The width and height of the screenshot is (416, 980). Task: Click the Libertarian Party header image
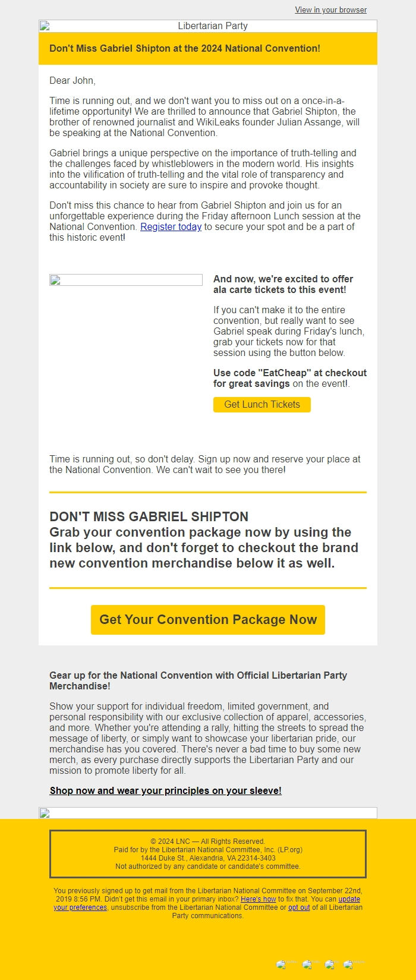coord(207,26)
